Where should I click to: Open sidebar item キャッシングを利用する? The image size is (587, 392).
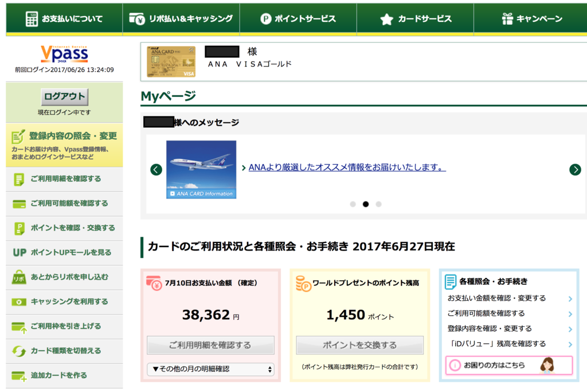click(x=64, y=302)
